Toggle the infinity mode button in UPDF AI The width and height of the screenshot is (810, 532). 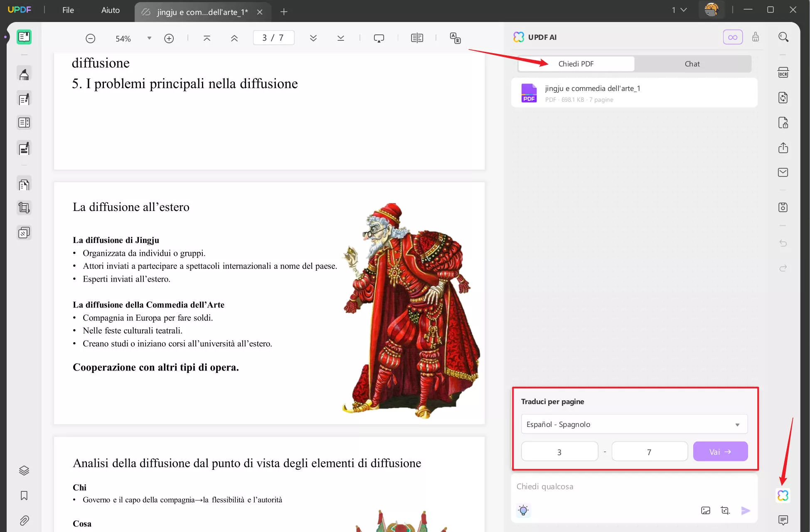coord(732,37)
